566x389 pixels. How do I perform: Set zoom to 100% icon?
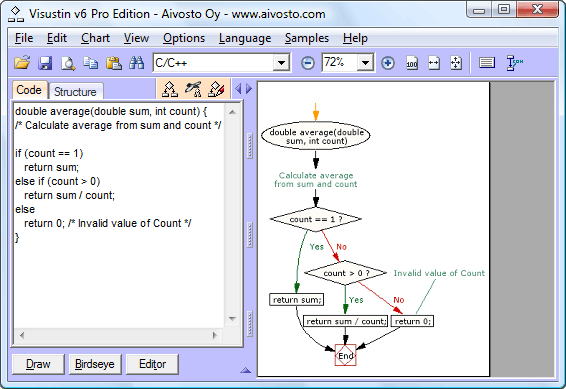pyautogui.click(x=412, y=63)
